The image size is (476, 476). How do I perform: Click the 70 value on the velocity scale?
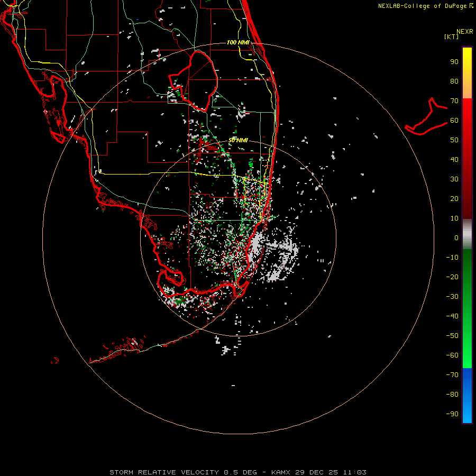454,101
